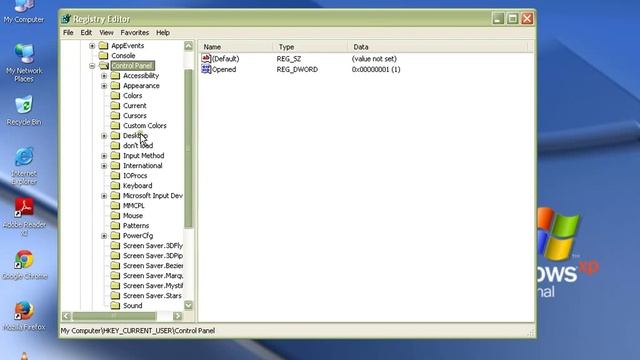Open the Edit menu

tap(86, 33)
